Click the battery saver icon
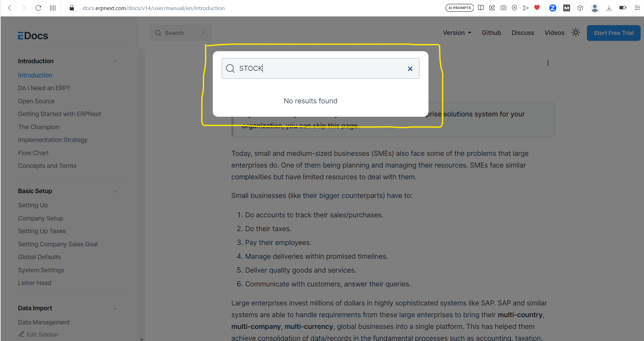The width and height of the screenshot is (644, 341). (623, 8)
